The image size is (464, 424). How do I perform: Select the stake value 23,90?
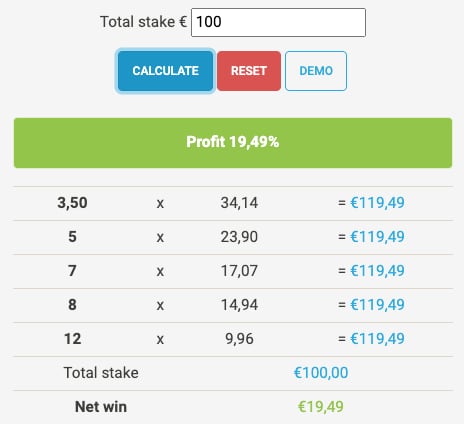tap(239, 237)
